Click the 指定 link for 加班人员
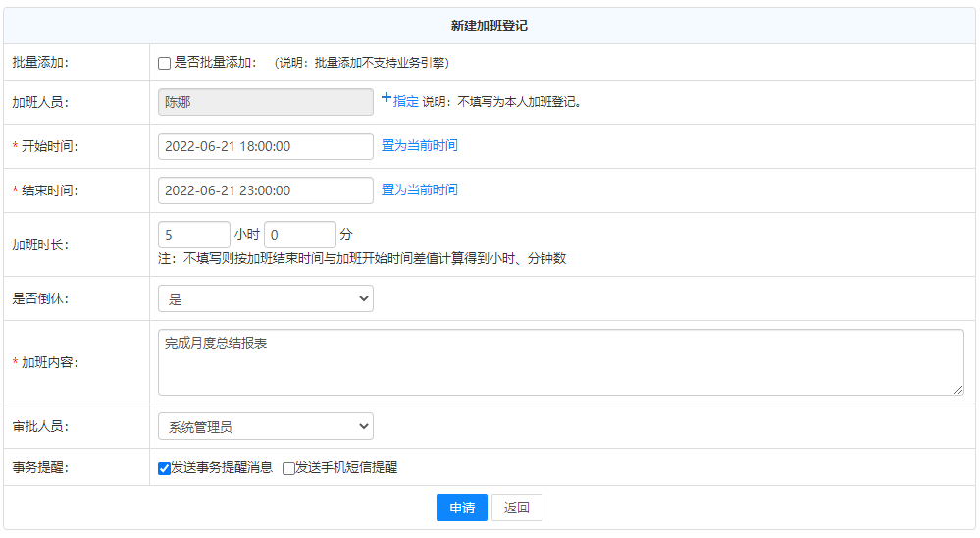 [x=406, y=101]
